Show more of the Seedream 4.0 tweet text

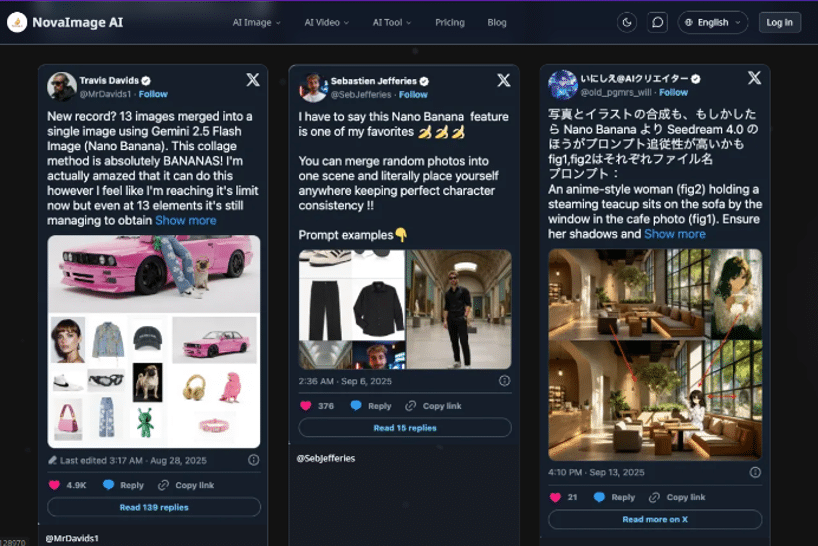(675, 234)
